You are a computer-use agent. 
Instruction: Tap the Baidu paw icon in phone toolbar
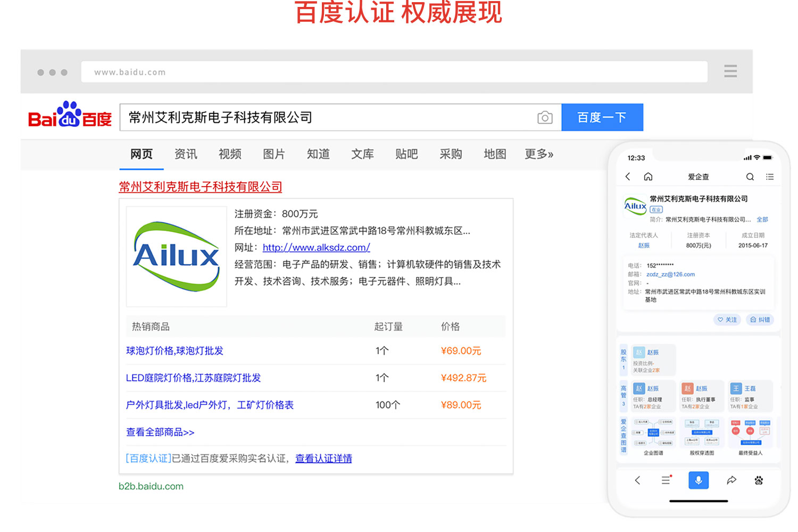click(x=759, y=480)
